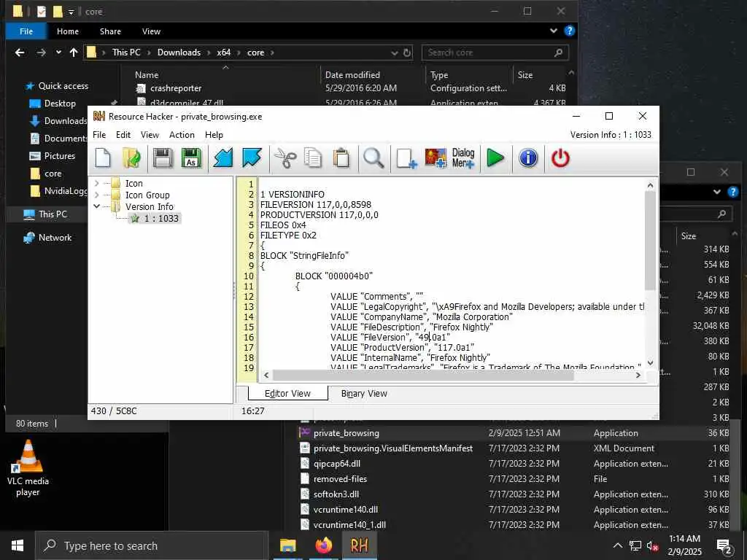Click the Up directory arrow in Explorer
The height and width of the screenshot is (560, 747).
pos(74,52)
